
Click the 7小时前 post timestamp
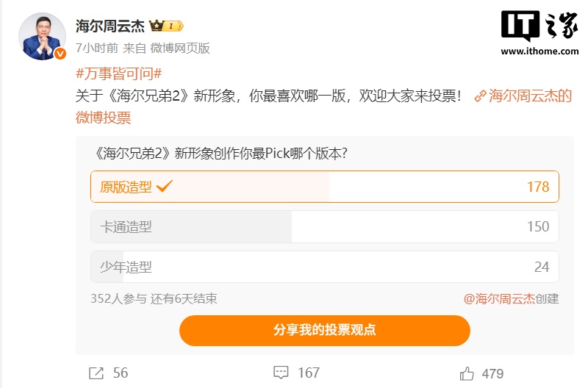[96, 48]
